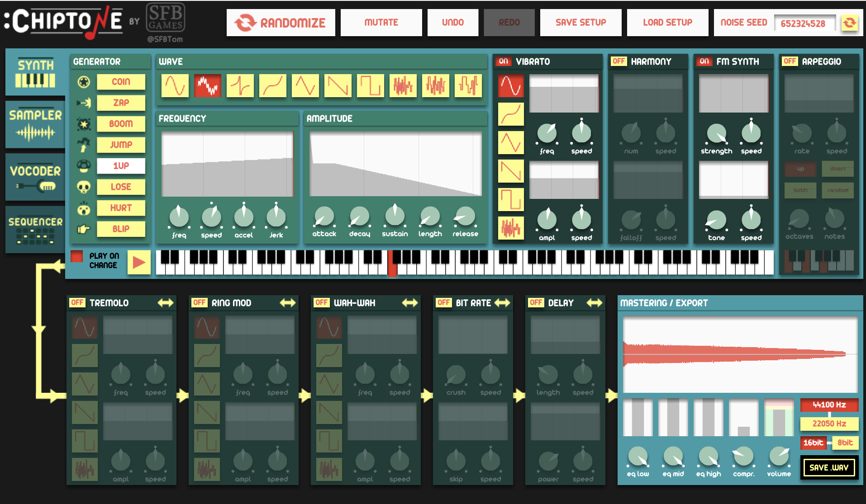Enable the Tremolo effect
Viewport: 866px width, 504px height.
click(77, 303)
